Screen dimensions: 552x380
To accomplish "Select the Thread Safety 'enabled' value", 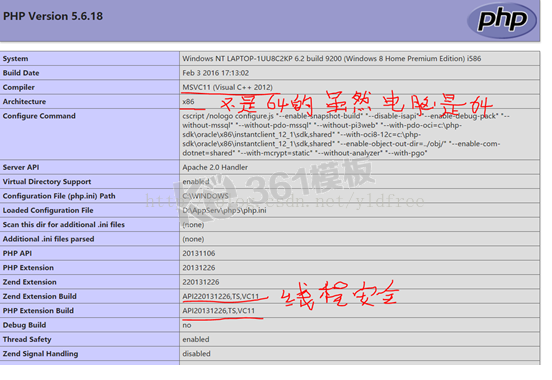I will click(196, 339).
